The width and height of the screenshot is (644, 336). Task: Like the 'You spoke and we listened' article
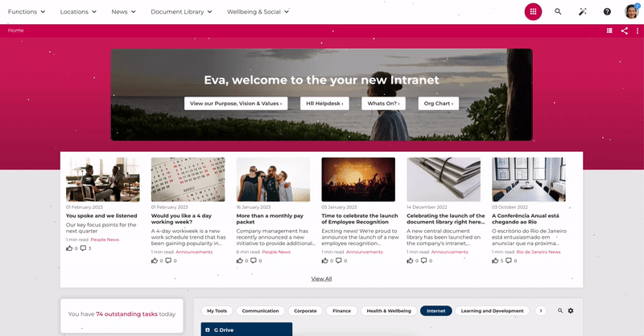69,248
